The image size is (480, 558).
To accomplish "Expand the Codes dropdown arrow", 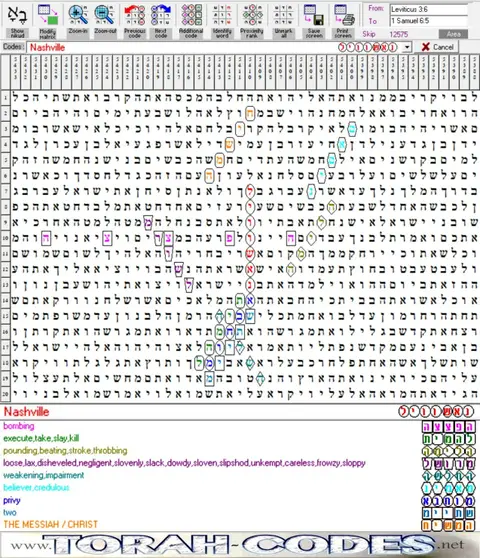I will pyautogui.click(x=407, y=47).
